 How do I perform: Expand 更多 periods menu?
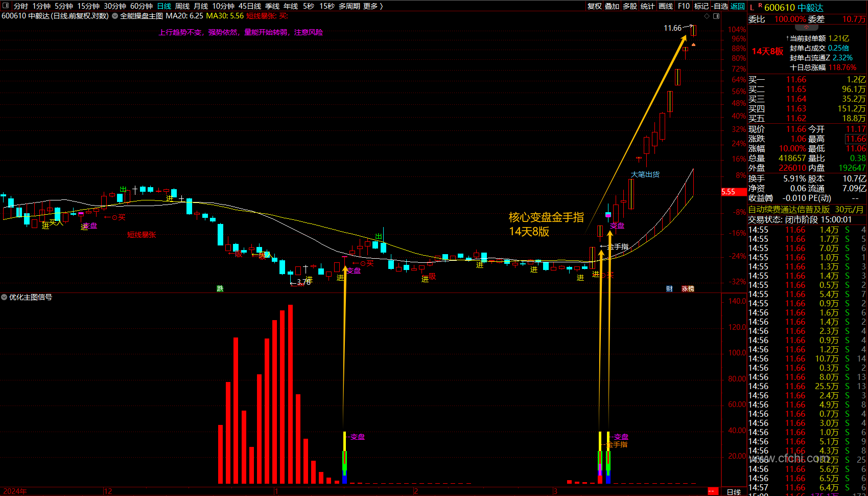click(x=373, y=6)
